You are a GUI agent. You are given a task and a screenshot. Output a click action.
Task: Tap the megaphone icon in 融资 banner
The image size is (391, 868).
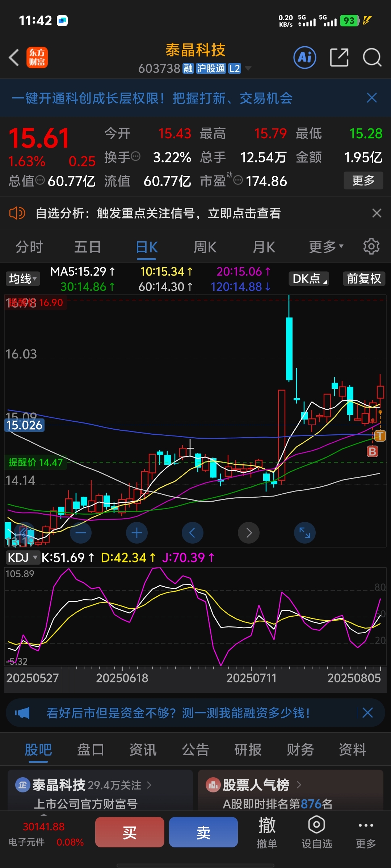[22, 713]
